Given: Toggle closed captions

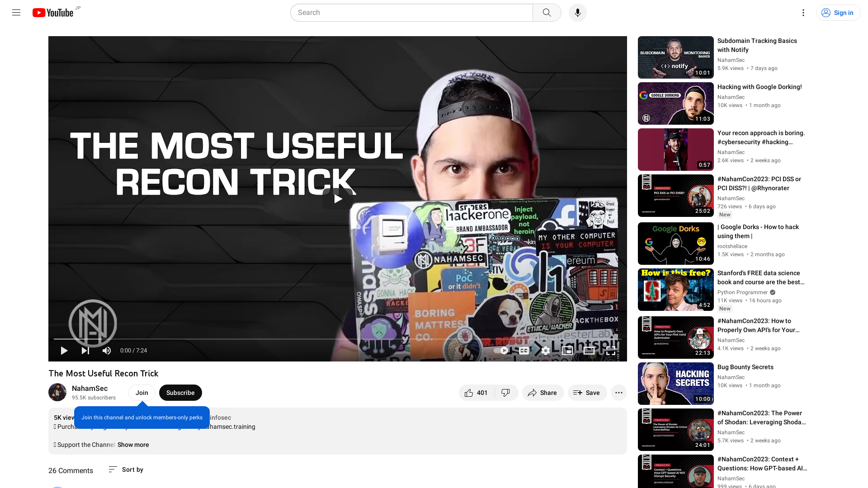Looking at the screenshot, I should [524, 351].
